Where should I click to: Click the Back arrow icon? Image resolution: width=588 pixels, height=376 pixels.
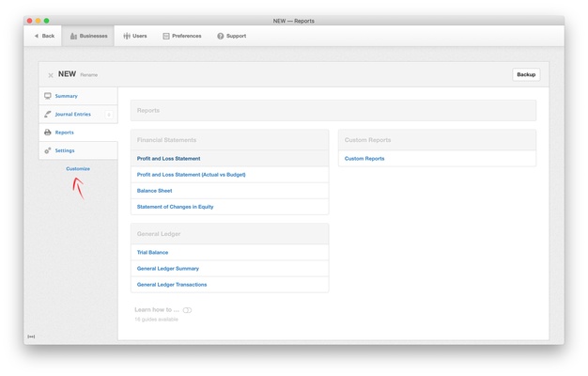pyautogui.click(x=37, y=36)
